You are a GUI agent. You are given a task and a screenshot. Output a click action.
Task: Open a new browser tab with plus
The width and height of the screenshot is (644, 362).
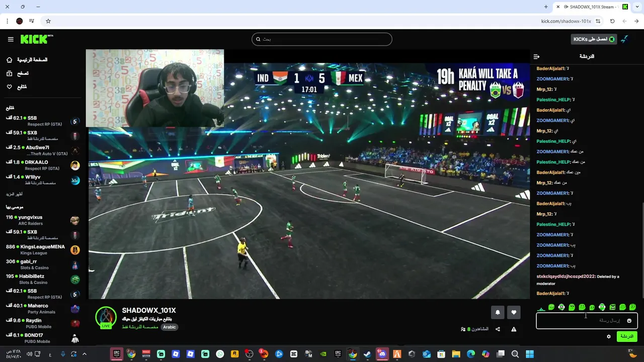click(x=546, y=7)
